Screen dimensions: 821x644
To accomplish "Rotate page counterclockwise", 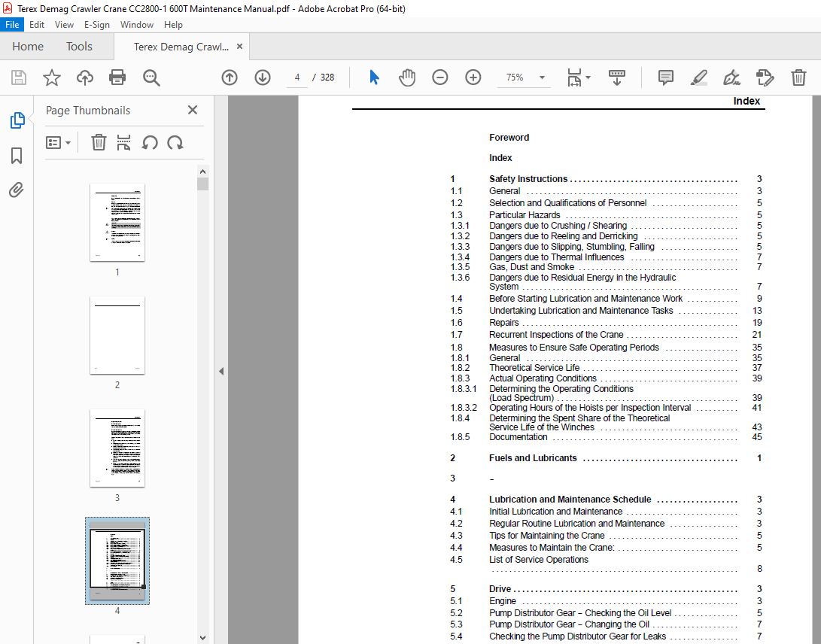I will tap(150, 142).
